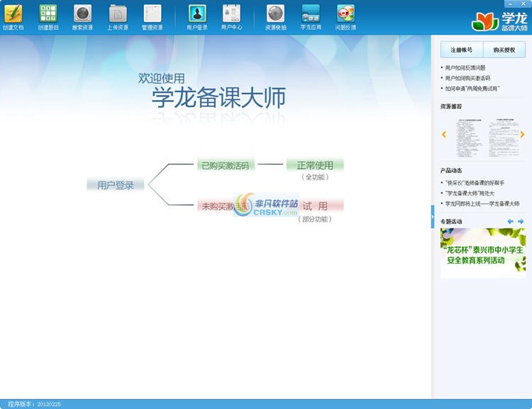Click the （全功能） caption
Image resolution: width=532 pixels, height=409 pixels.
[315, 177]
